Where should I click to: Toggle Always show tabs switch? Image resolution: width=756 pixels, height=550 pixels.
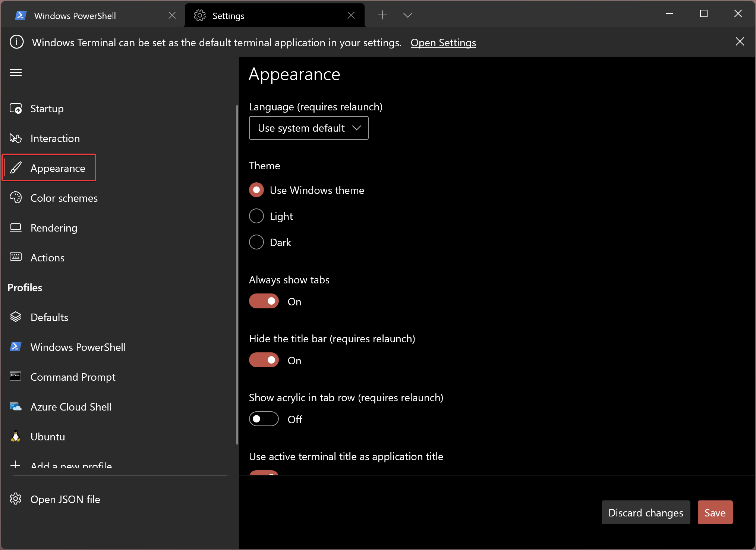(x=264, y=301)
